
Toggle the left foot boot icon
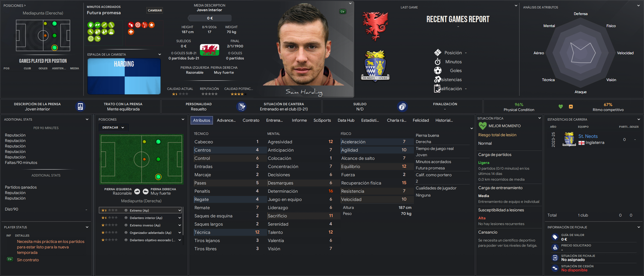pos(137,192)
